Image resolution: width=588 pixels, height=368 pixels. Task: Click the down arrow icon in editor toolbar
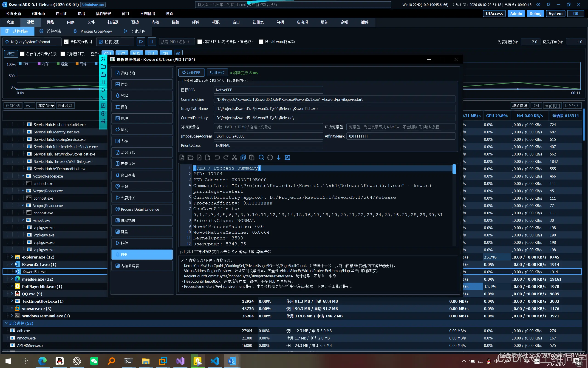(279, 158)
